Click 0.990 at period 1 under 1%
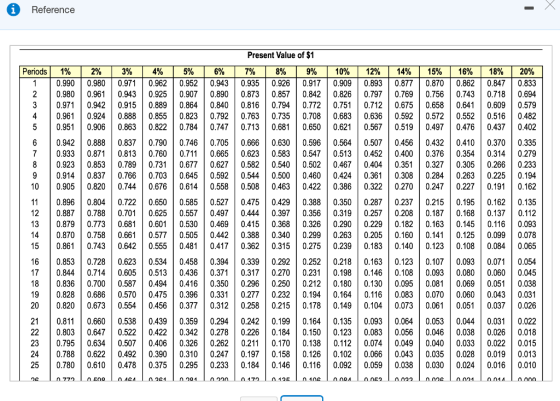The image size is (560, 401). pyautogui.click(x=66, y=84)
